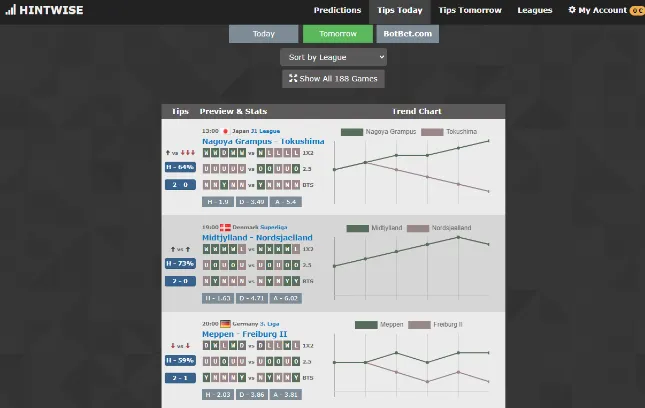Screen dimensions: 645x408
Task: Click the H - 1.63 odds button
Action: click(x=218, y=298)
